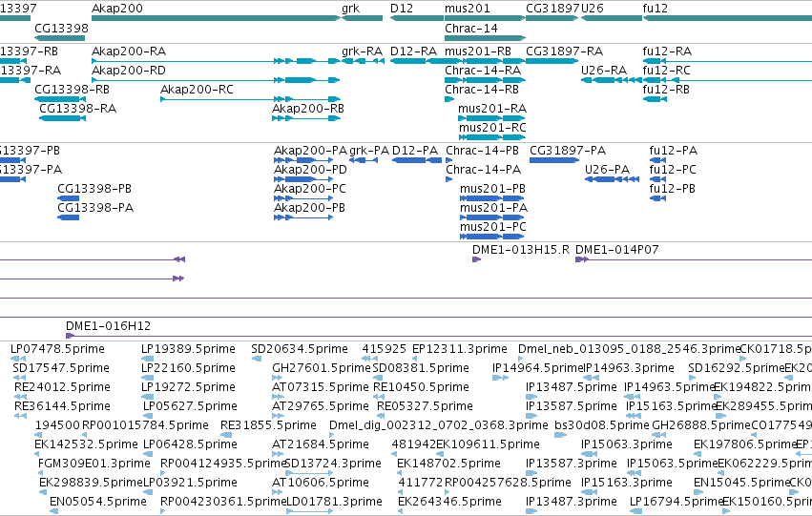
Task: Click EST AT07315.5prime
Action: tap(278, 397)
